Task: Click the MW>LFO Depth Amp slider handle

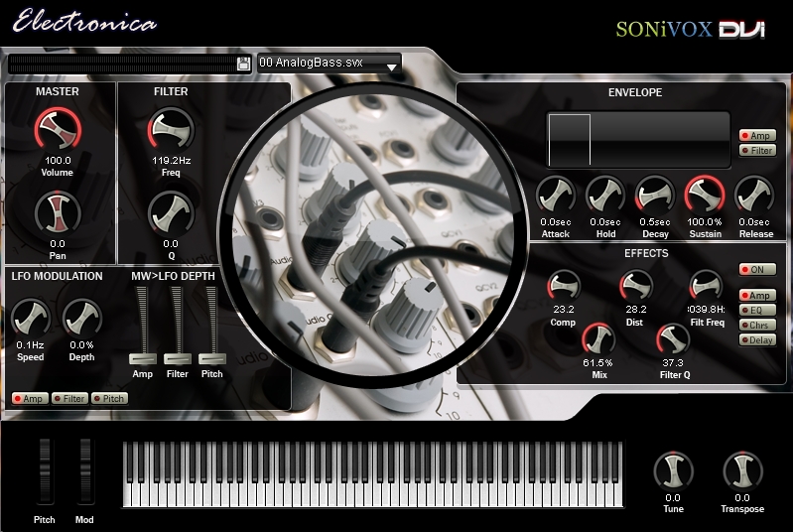Action: click(143, 359)
